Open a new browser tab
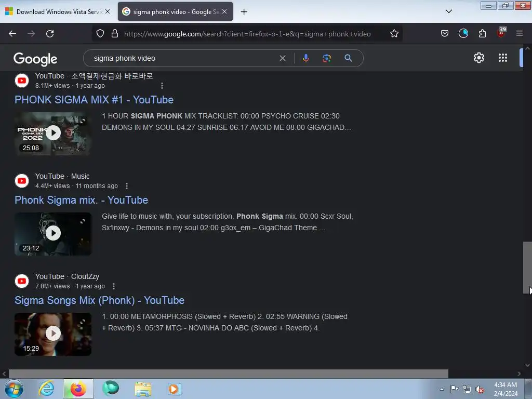This screenshot has width=532, height=399. 244,12
